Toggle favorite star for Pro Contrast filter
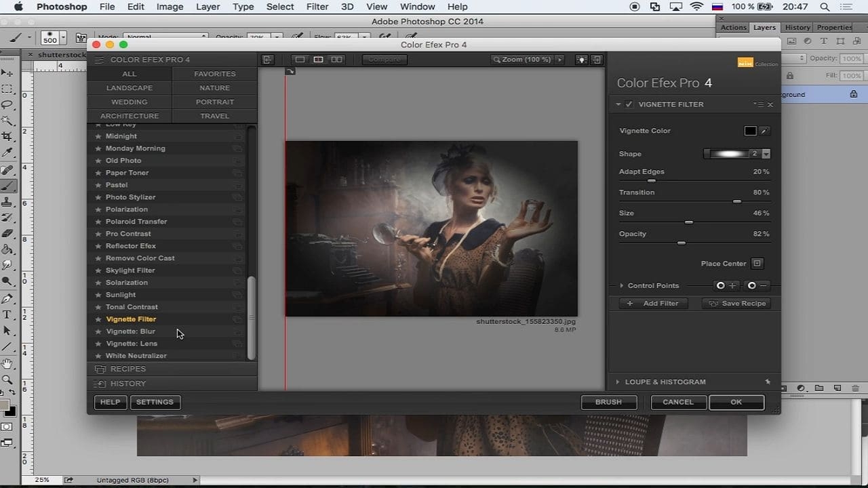This screenshot has height=488, width=868. (x=98, y=234)
